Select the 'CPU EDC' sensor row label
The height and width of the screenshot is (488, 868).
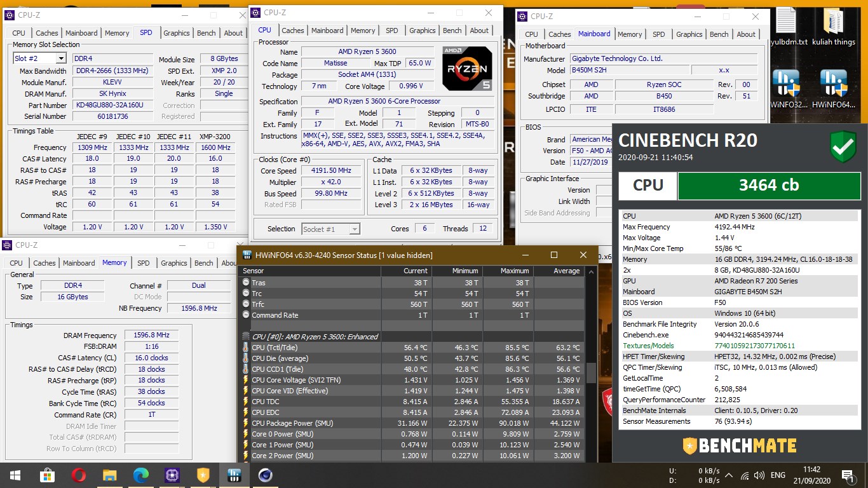point(267,412)
